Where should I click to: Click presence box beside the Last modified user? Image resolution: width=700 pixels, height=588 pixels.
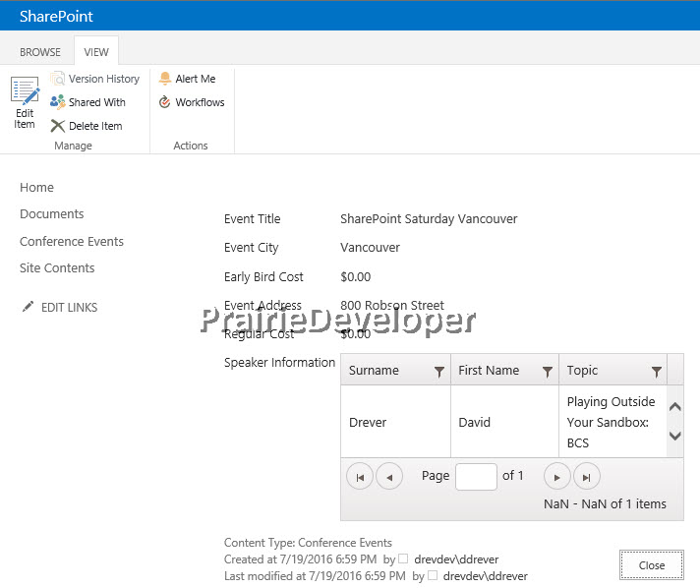tap(433, 575)
